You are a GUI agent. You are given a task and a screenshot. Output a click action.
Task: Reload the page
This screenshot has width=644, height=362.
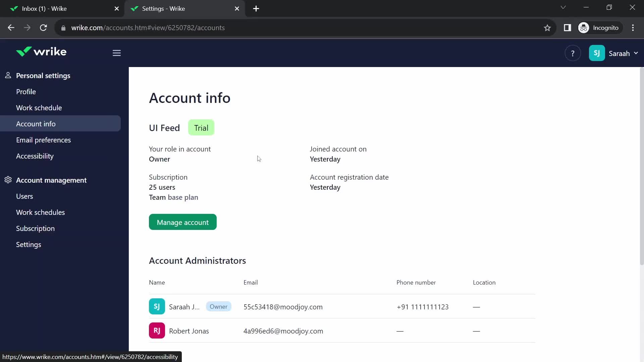pos(43,28)
